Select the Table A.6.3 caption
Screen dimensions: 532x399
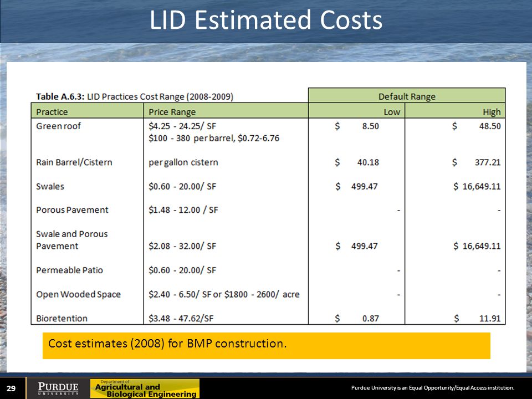point(135,96)
